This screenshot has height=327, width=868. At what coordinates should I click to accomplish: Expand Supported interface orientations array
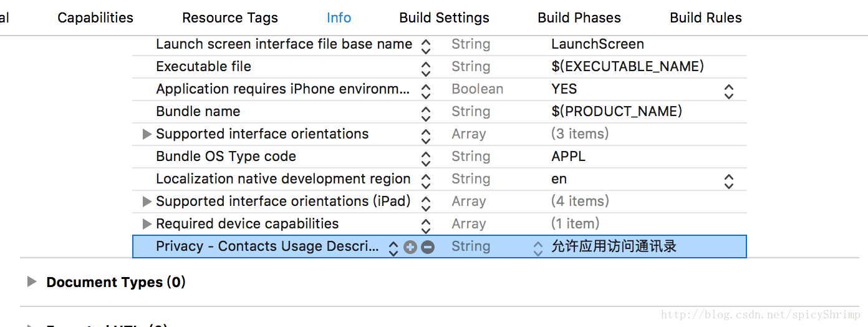tap(147, 134)
